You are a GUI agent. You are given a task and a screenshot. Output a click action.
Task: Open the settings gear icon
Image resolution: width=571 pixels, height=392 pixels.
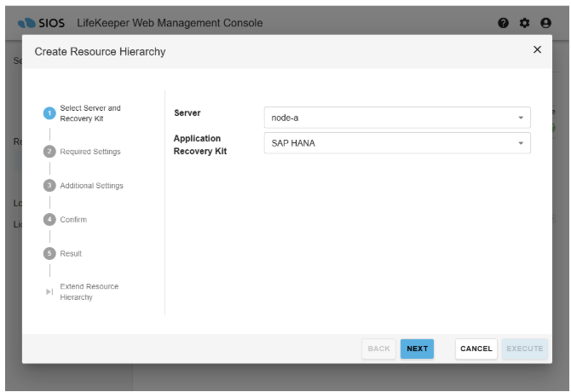[x=524, y=23]
